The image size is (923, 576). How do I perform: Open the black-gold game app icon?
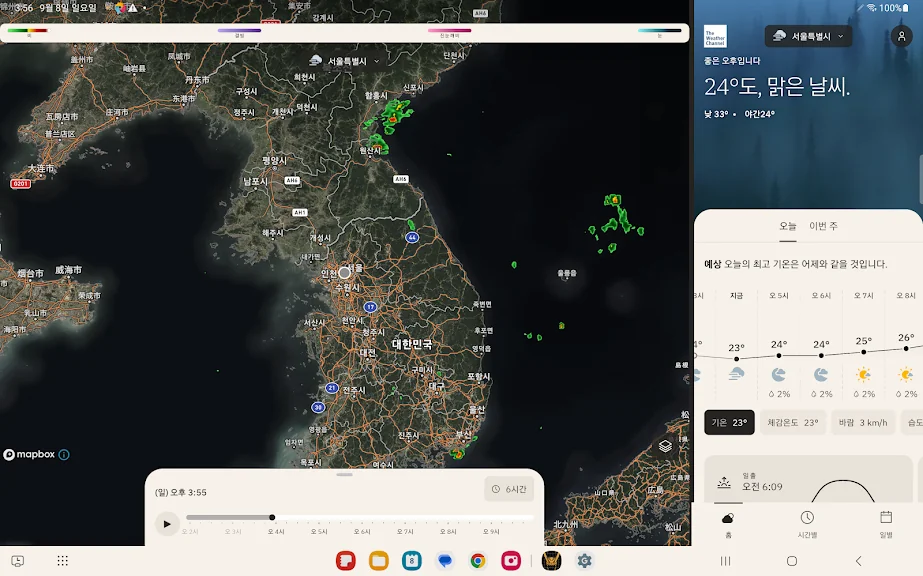(x=552, y=561)
